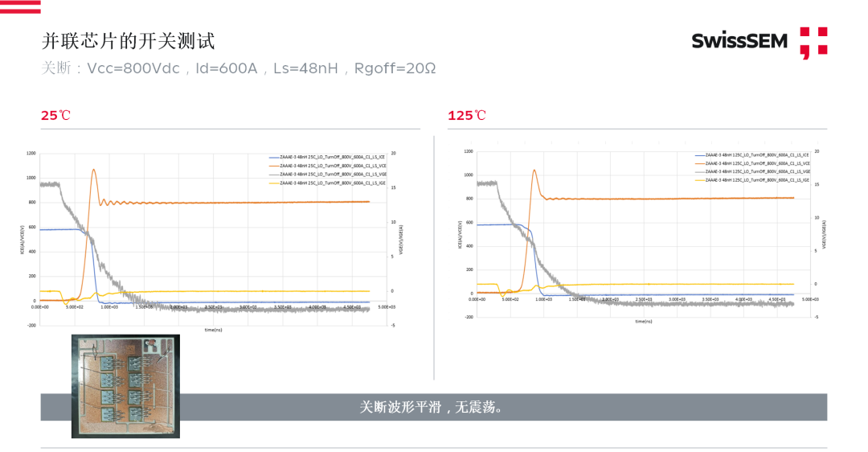This screenshot has height=452, width=868.
Task: Click the turn-off conditions subtitle text
Action: pos(238,68)
